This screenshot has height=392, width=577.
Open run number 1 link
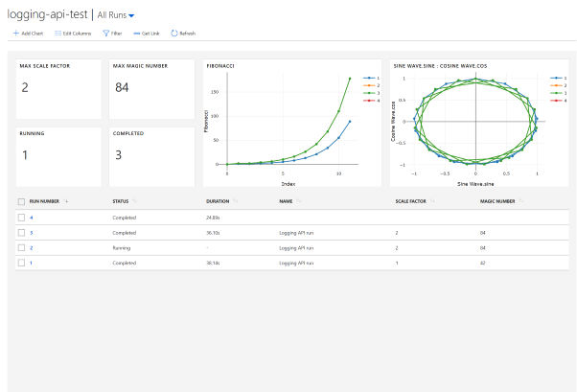pyautogui.click(x=31, y=262)
